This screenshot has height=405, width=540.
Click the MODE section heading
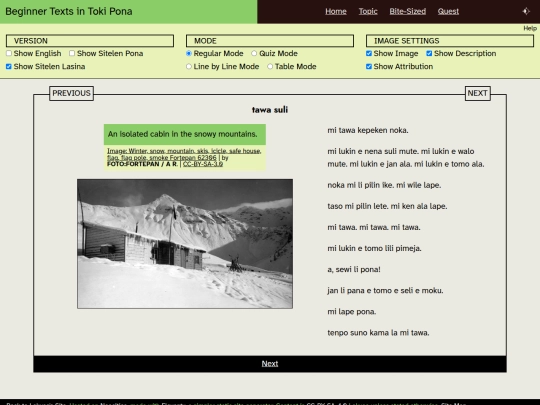(x=270, y=41)
